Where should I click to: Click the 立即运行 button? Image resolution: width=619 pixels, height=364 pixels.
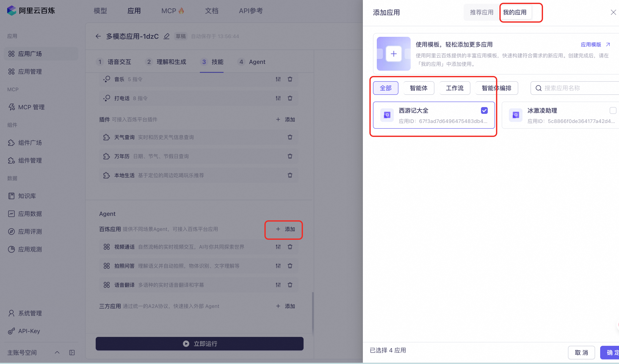click(x=199, y=344)
